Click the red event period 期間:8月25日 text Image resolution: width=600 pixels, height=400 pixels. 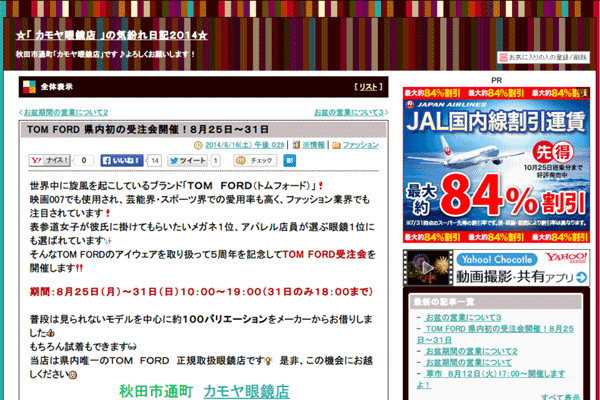pos(201,292)
